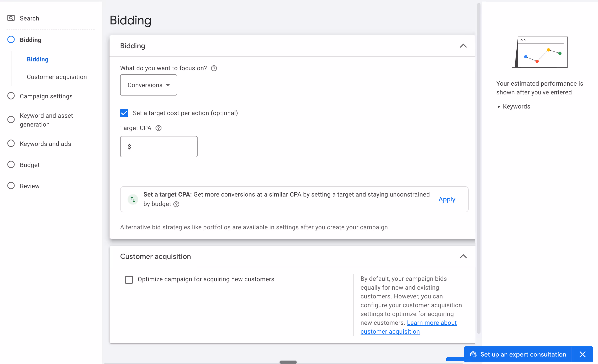This screenshot has width=598, height=364.
Task: Open Campaign settings step label
Action: [46, 96]
